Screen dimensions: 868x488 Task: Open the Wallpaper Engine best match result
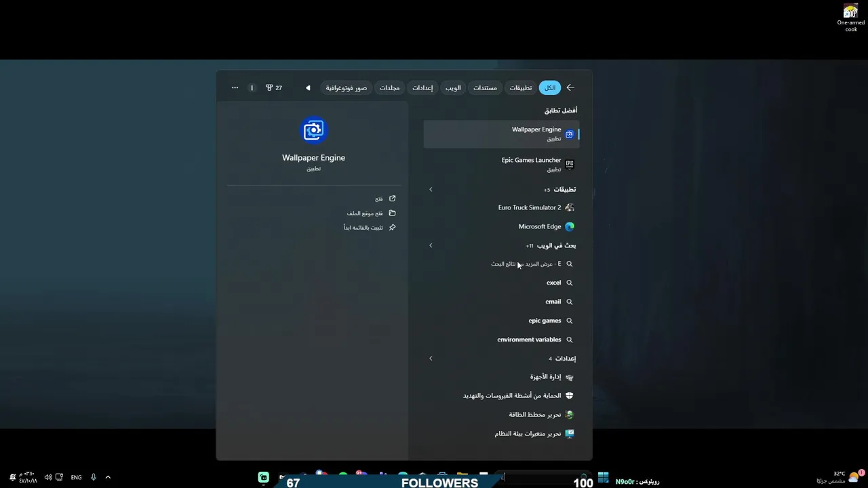(x=502, y=134)
